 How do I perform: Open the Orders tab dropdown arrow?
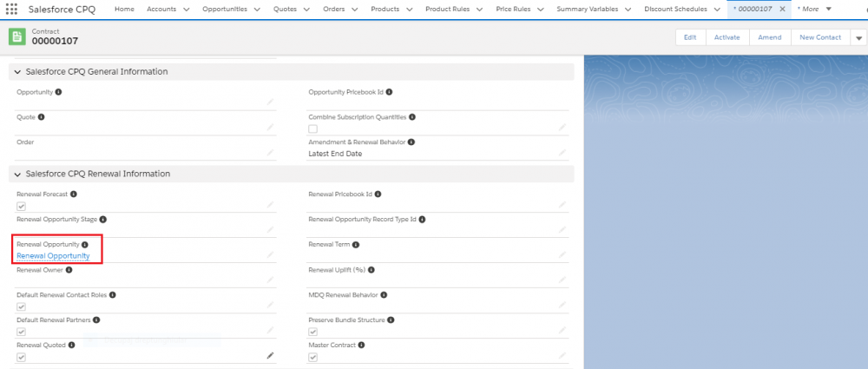(x=355, y=10)
